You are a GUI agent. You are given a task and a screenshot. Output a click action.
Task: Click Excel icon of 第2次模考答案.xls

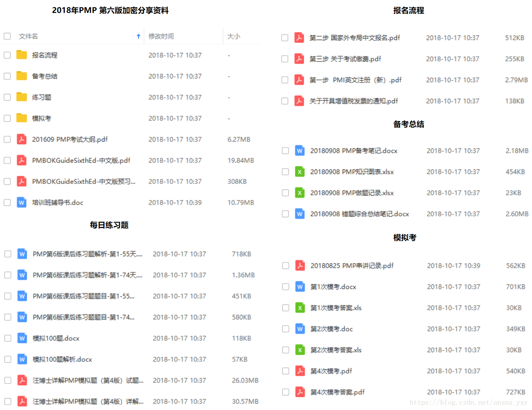[300, 350]
